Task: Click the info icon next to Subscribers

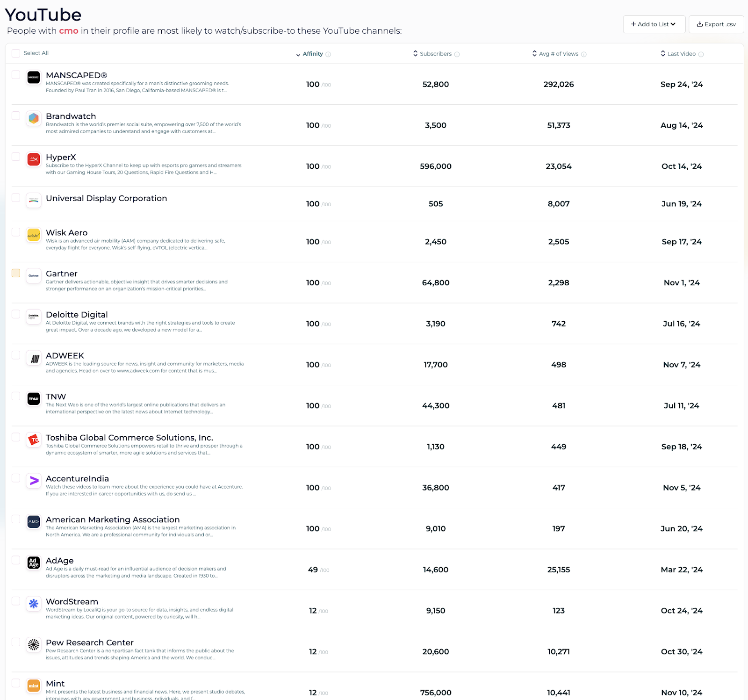Action: click(x=457, y=54)
